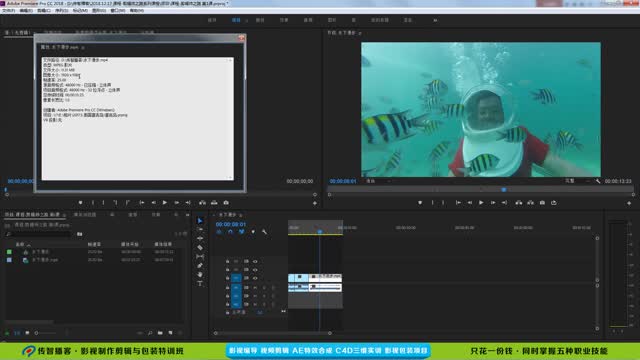Screen dimensions: 640x360
Task: Solo audio track A1
Action: [x=264, y=288]
